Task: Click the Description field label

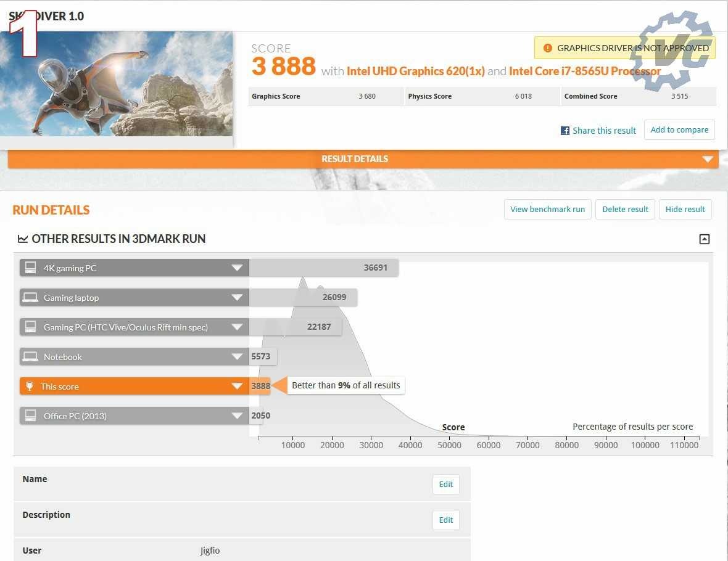Action: [46, 515]
